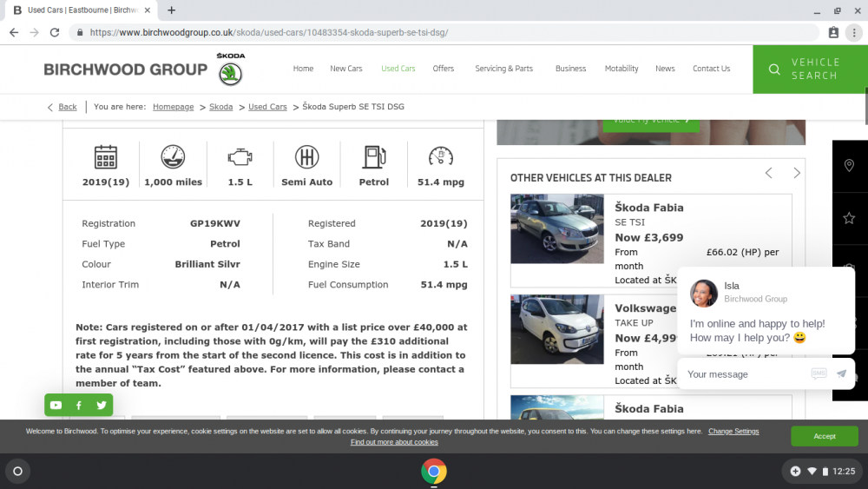
Task: Open the Used Cars menu item
Action: click(398, 69)
